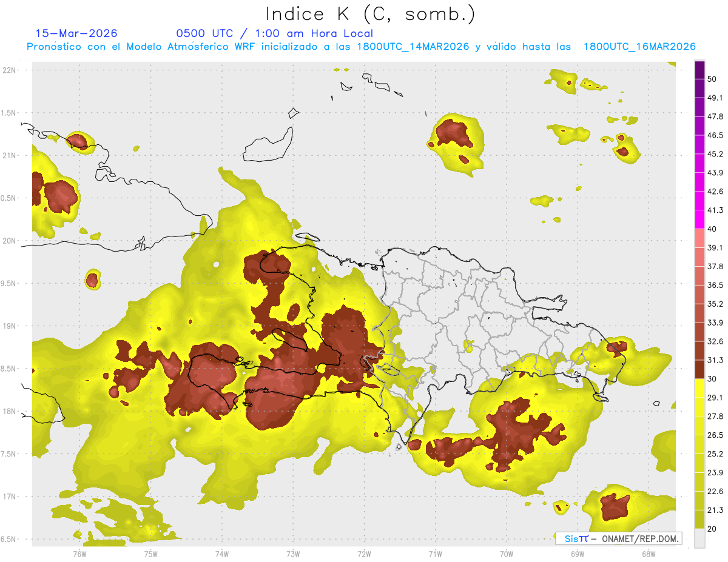728x562 pixels.
Task: Click the 76W longitude axis label
Action: point(79,554)
